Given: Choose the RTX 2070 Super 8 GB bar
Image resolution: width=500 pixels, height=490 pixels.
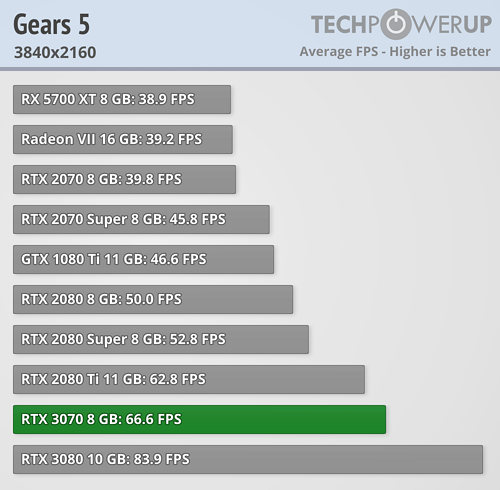Looking at the screenshot, I should [141, 219].
